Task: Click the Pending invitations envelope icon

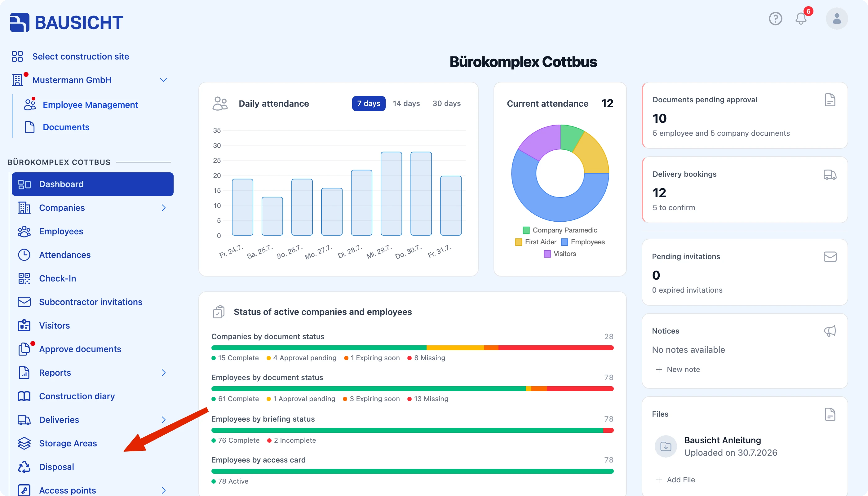Action: point(830,256)
